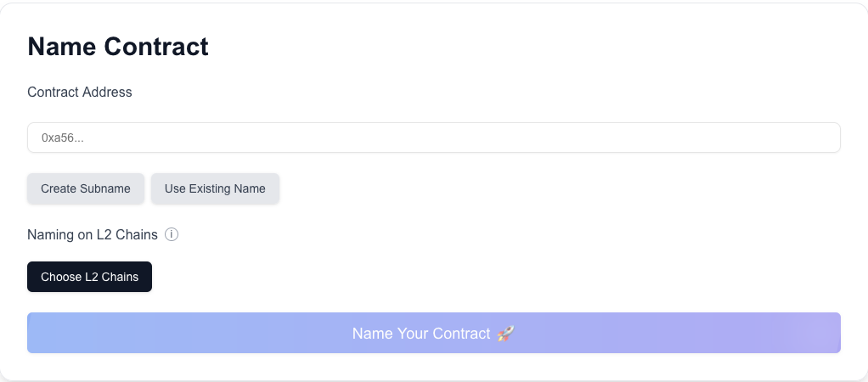
Task: Click the purple gradient Name Your Contract bar
Action: pos(679,333)
